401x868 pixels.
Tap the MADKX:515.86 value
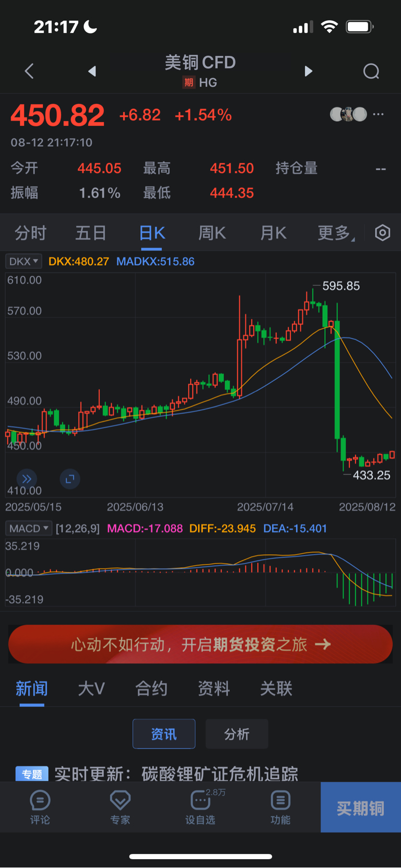(x=155, y=261)
